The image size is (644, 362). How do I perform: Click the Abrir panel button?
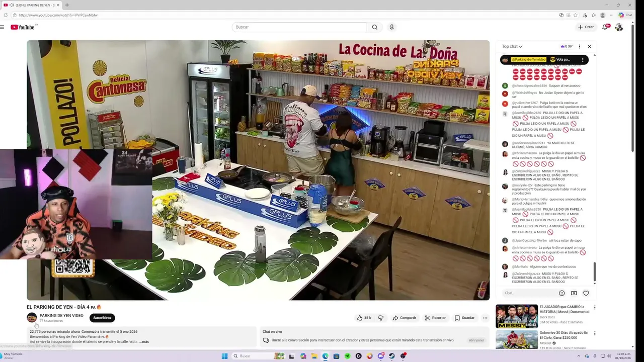click(x=476, y=340)
